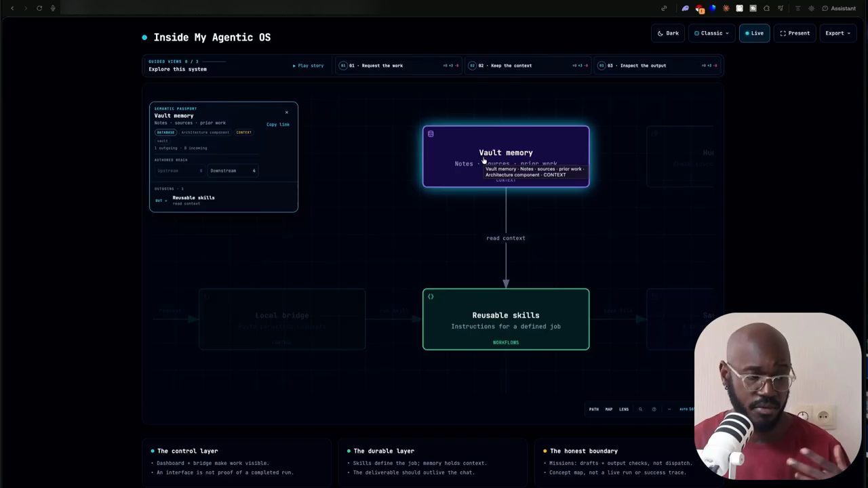Select step 02 Keep the context
Image resolution: width=868 pixels, height=488 pixels.
tap(528, 66)
